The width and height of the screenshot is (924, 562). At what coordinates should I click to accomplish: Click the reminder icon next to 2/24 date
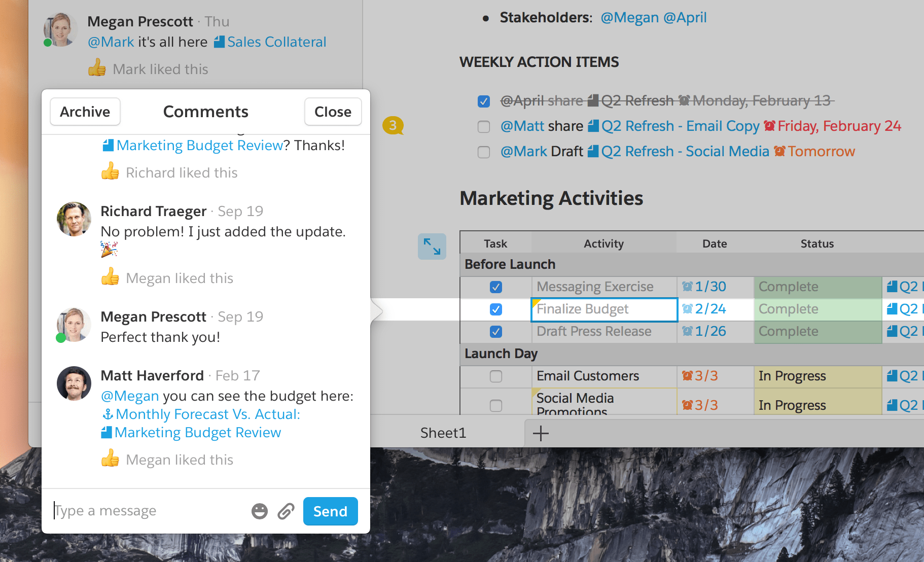click(x=687, y=309)
